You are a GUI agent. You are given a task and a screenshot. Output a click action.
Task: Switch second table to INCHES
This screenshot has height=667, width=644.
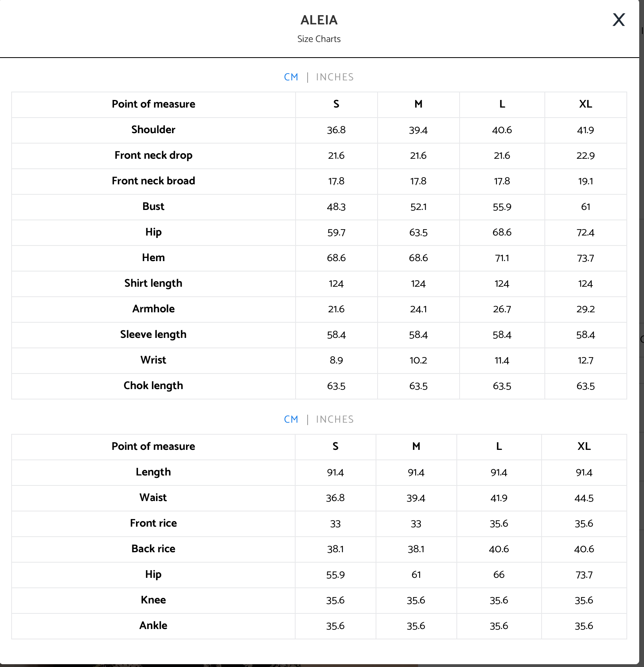point(335,419)
